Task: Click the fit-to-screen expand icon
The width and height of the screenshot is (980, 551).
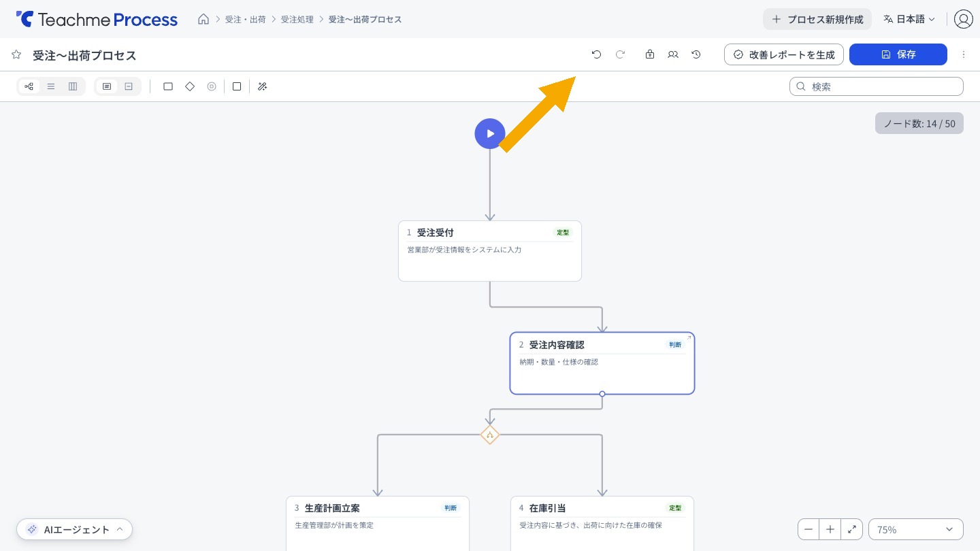Action: [x=852, y=529]
